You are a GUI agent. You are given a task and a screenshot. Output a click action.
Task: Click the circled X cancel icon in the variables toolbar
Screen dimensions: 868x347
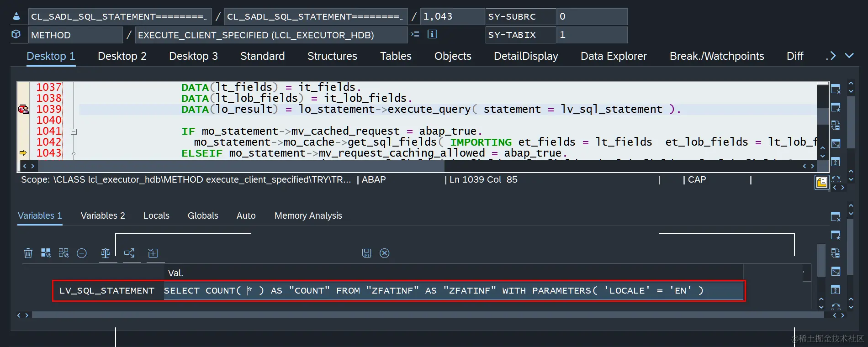pos(385,253)
